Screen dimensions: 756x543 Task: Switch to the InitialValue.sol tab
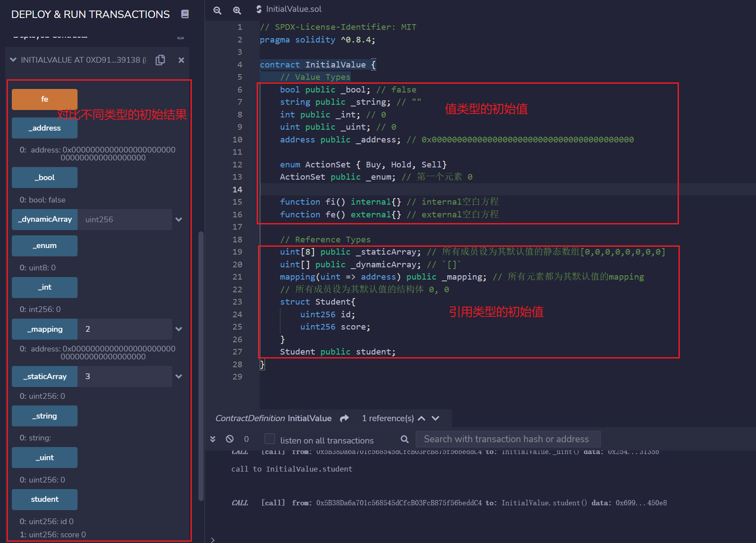[x=293, y=9]
